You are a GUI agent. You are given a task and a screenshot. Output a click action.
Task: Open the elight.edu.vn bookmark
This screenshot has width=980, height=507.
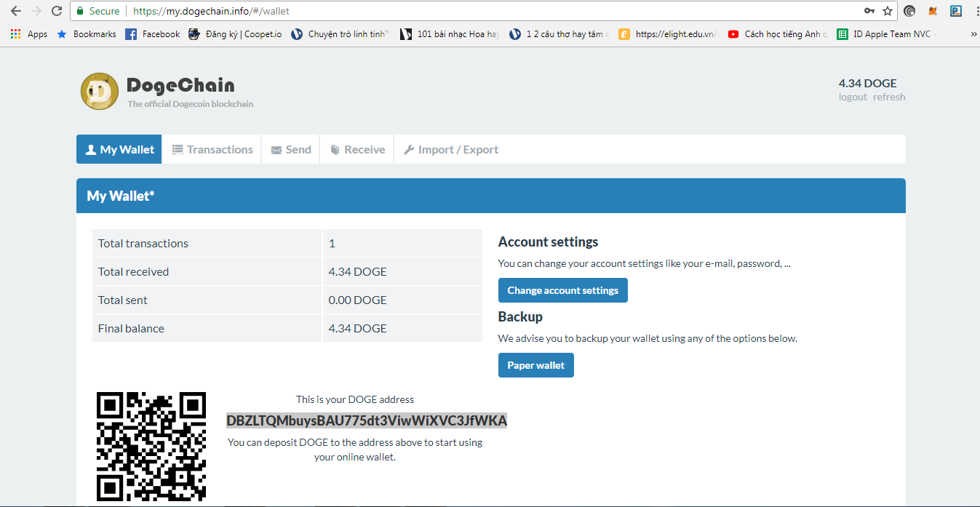(668, 34)
